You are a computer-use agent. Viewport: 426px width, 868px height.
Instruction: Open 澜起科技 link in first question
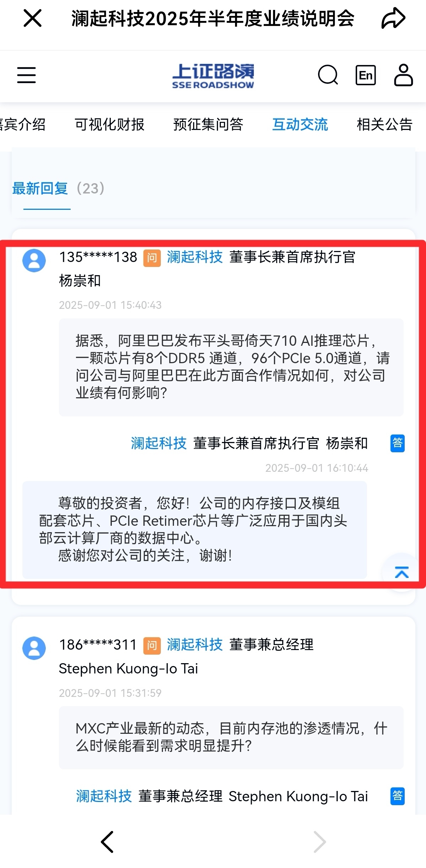click(195, 257)
